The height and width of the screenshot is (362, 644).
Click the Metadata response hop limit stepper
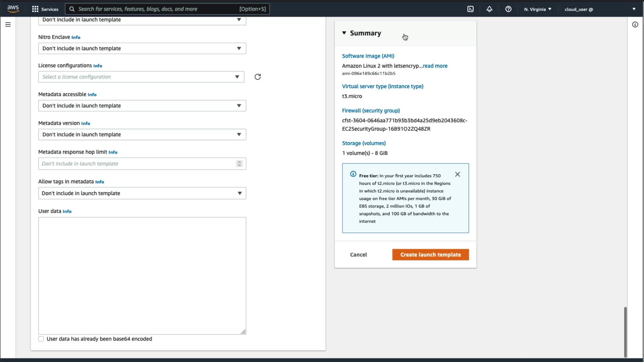[239, 164]
